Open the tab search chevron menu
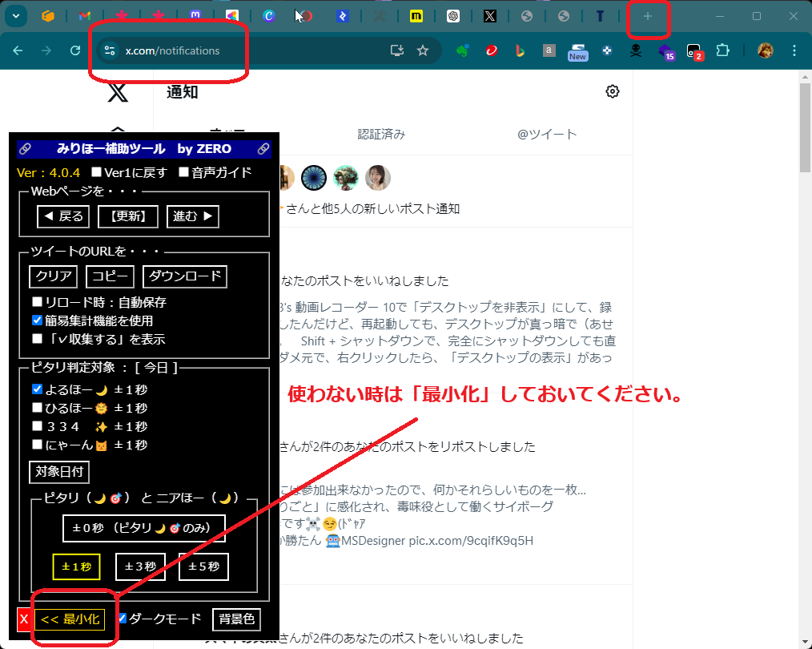Viewport: 812px width, 649px height. point(16,15)
